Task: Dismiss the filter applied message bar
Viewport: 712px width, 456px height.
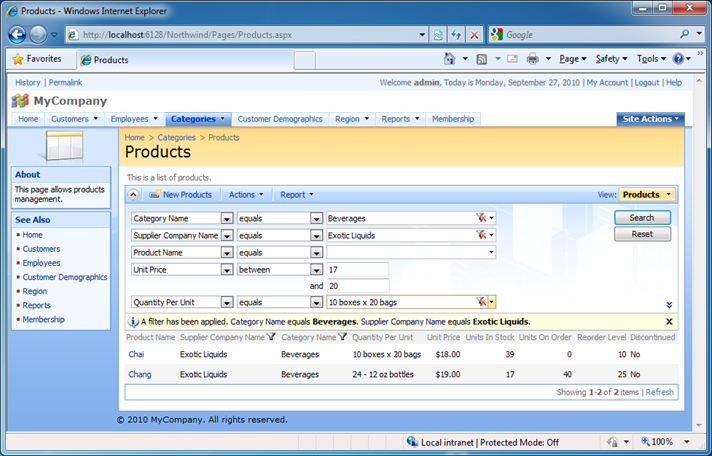Action: tap(669, 322)
